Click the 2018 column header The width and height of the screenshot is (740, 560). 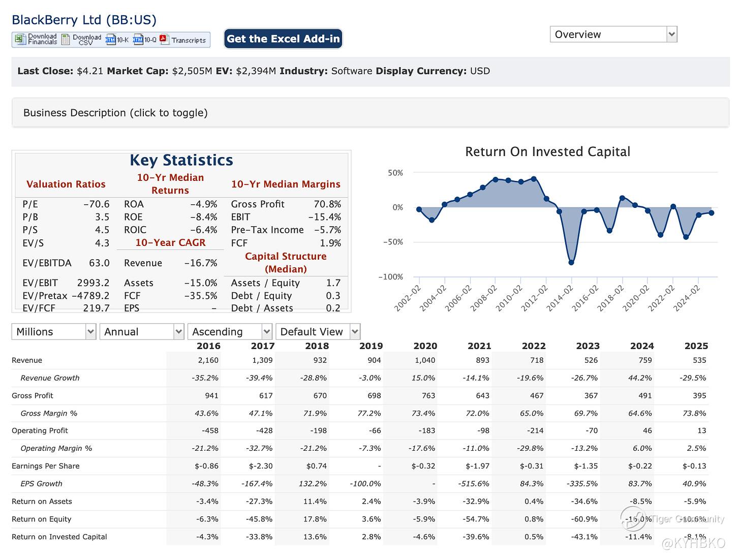(x=317, y=346)
